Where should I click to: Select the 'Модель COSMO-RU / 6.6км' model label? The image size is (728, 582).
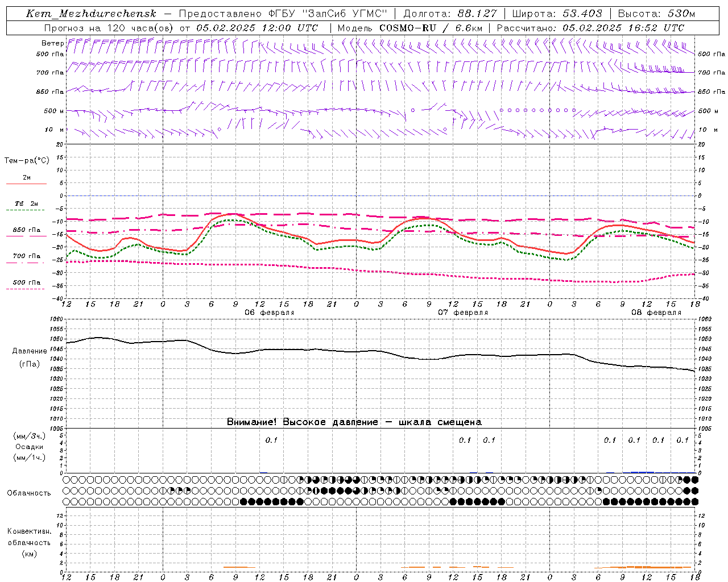(410, 28)
